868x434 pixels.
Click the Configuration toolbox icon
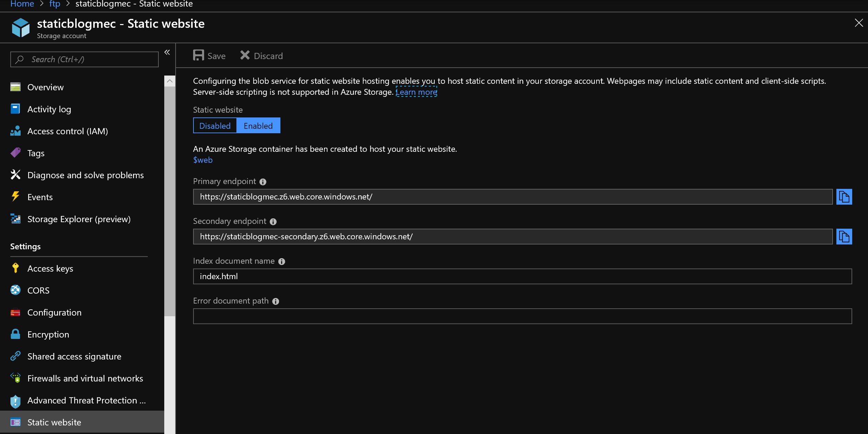coord(15,312)
